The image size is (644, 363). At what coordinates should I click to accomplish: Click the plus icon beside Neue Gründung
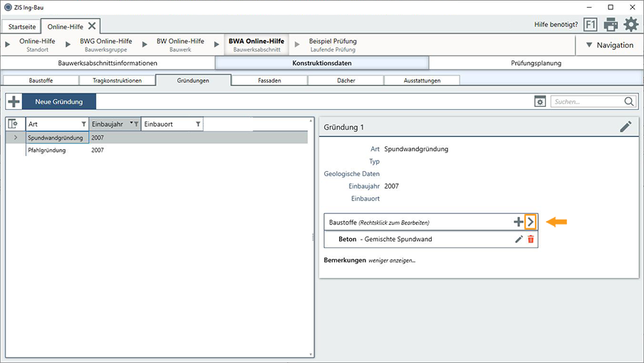tap(14, 101)
